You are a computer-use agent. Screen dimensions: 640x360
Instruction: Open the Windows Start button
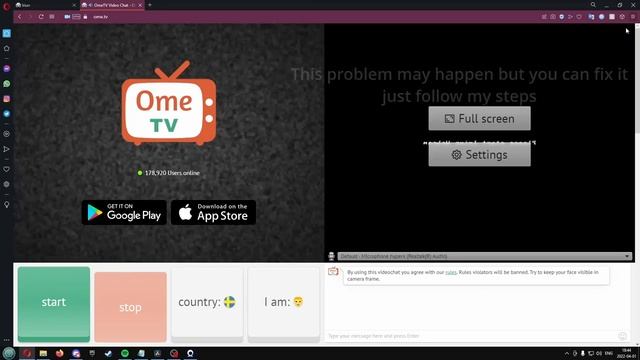tap(9, 353)
